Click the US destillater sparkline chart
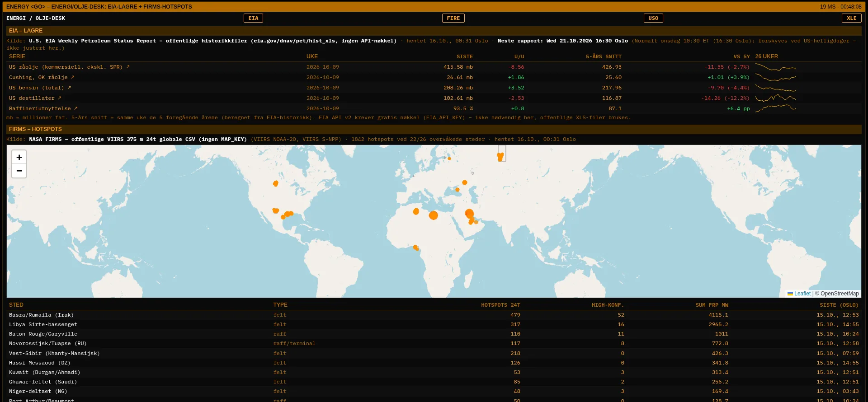 click(x=776, y=98)
